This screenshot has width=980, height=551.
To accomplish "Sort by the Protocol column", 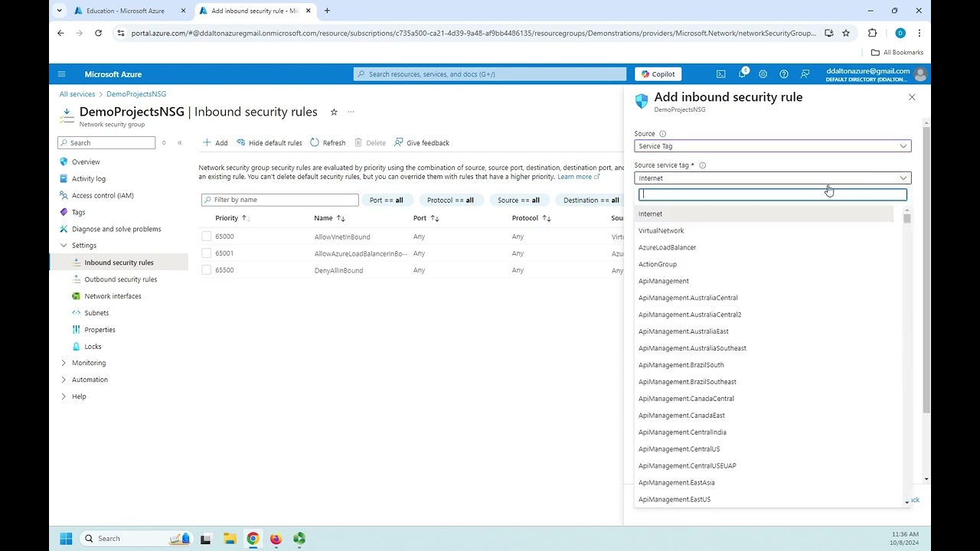I will point(531,218).
